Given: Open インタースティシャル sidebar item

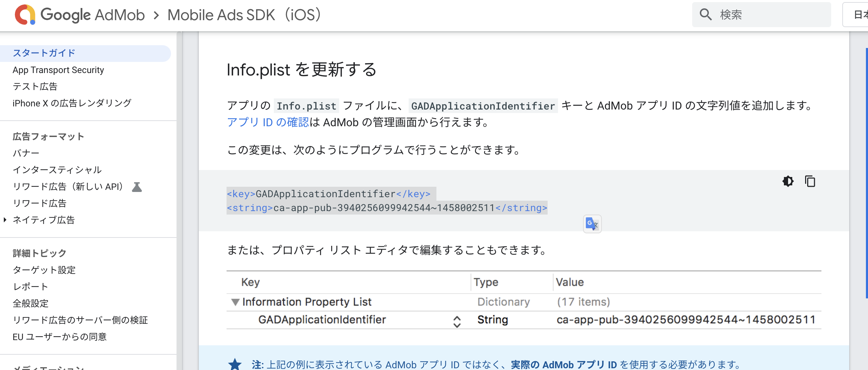Looking at the screenshot, I should pyautogui.click(x=57, y=170).
